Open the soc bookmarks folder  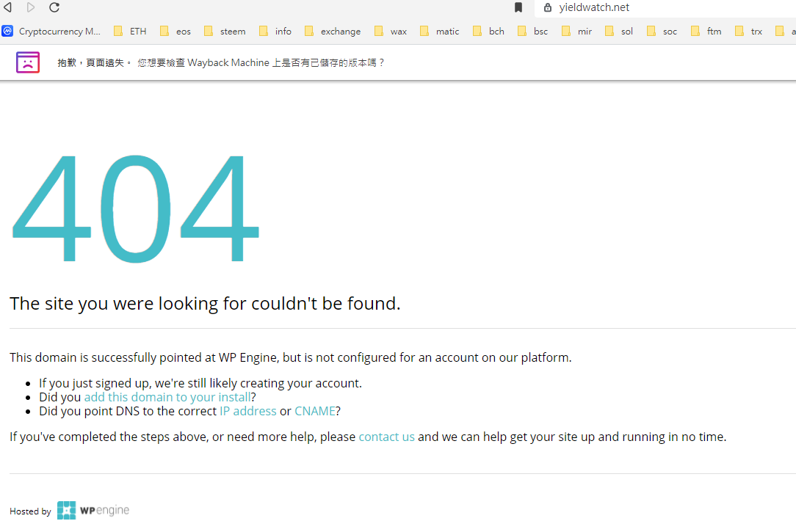click(x=662, y=32)
